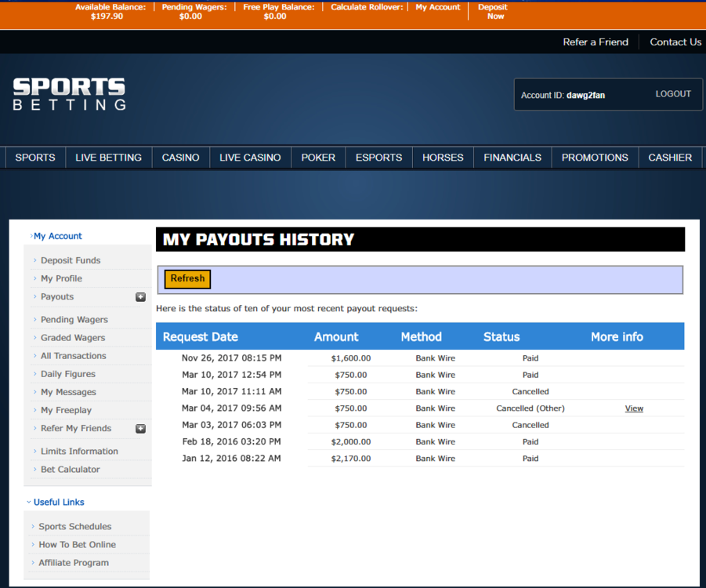Image resolution: width=706 pixels, height=588 pixels.
Task: Open Graded Wagers page
Action: coord(73,337)
